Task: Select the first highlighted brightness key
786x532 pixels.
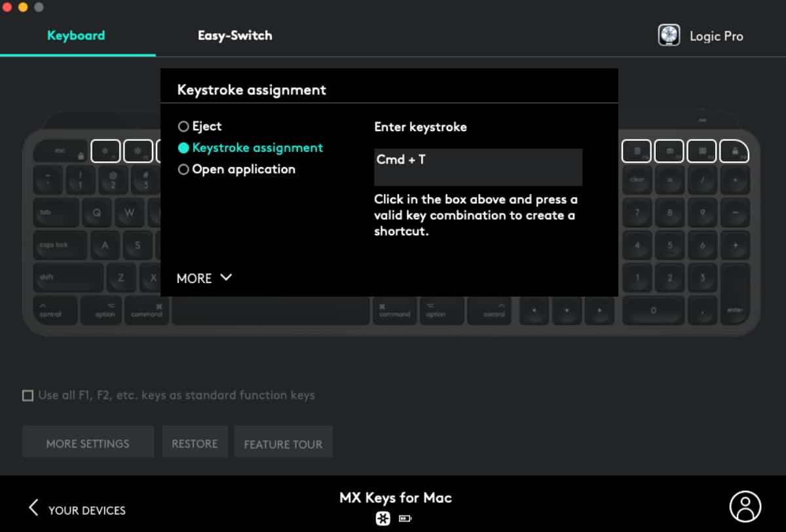Action: pyautogui.click(x=105, y=151)
